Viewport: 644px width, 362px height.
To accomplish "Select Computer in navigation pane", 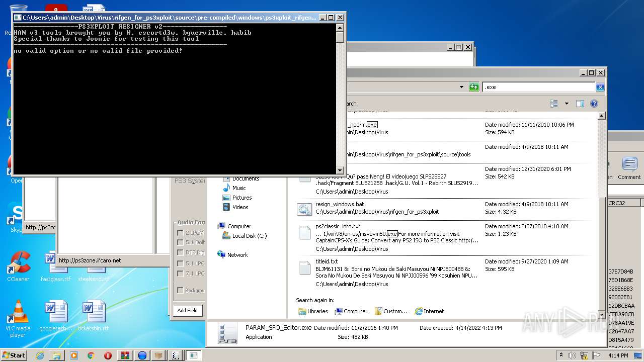I will (234, 226).
